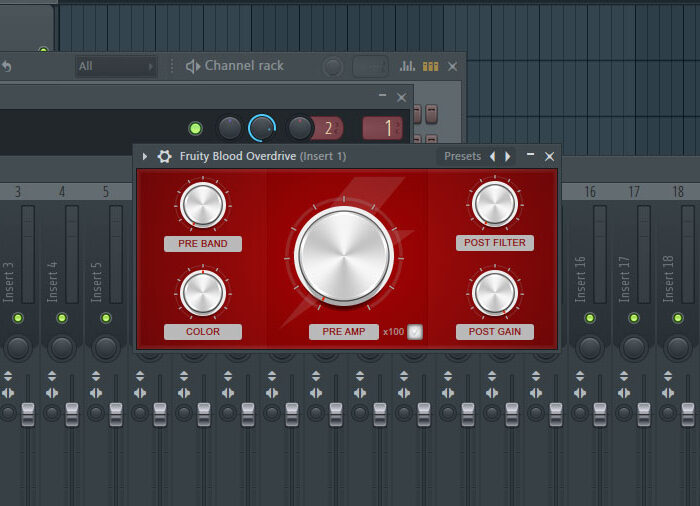This screenshot has width=700, height=506.
Task: Select mixer track labeled Insert 16
Action: [579, 280]
